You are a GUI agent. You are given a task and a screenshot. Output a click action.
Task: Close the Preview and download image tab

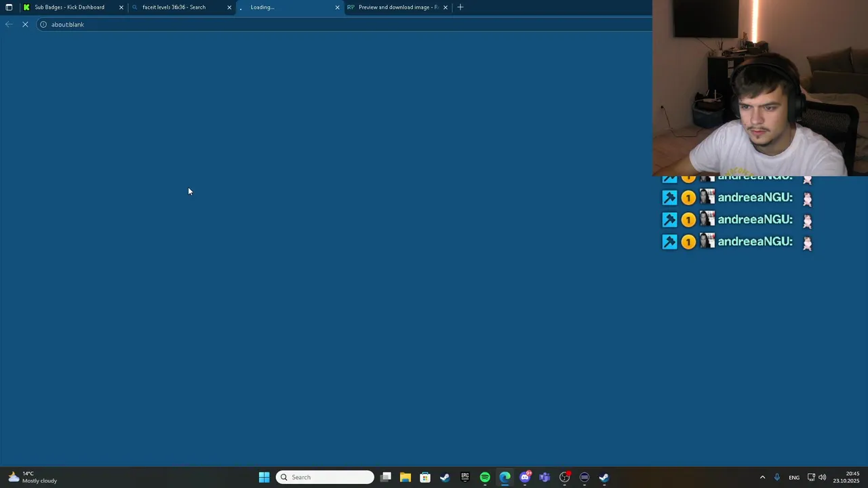[445, 7]
